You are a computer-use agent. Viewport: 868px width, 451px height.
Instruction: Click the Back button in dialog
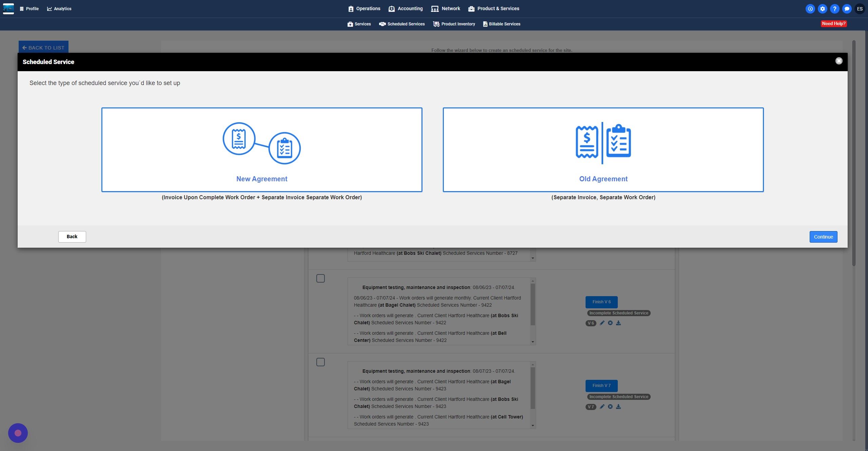[x=72, y=237]
